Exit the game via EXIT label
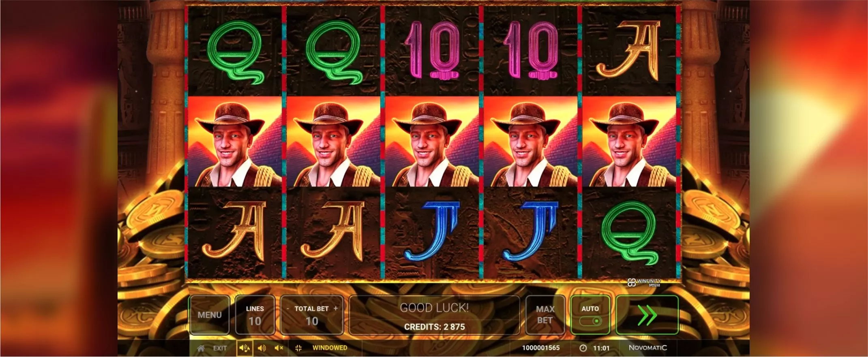The width and height of the screenshot is (868, 357). pyautogui.click(x=220, y=348)
